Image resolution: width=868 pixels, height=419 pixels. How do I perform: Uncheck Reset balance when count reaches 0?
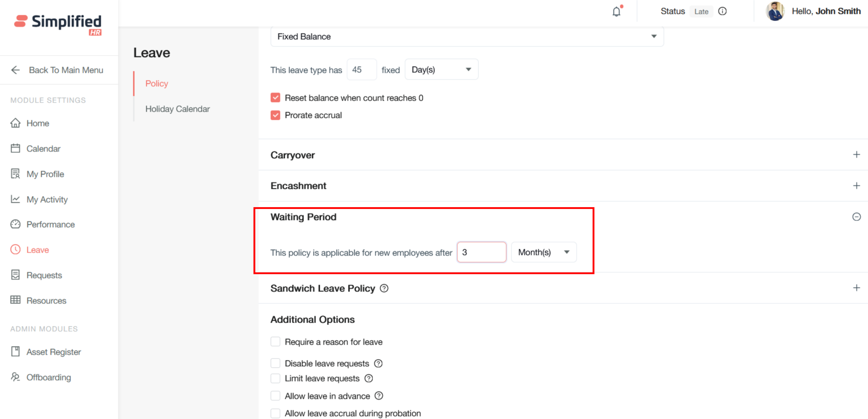(276, 98)
